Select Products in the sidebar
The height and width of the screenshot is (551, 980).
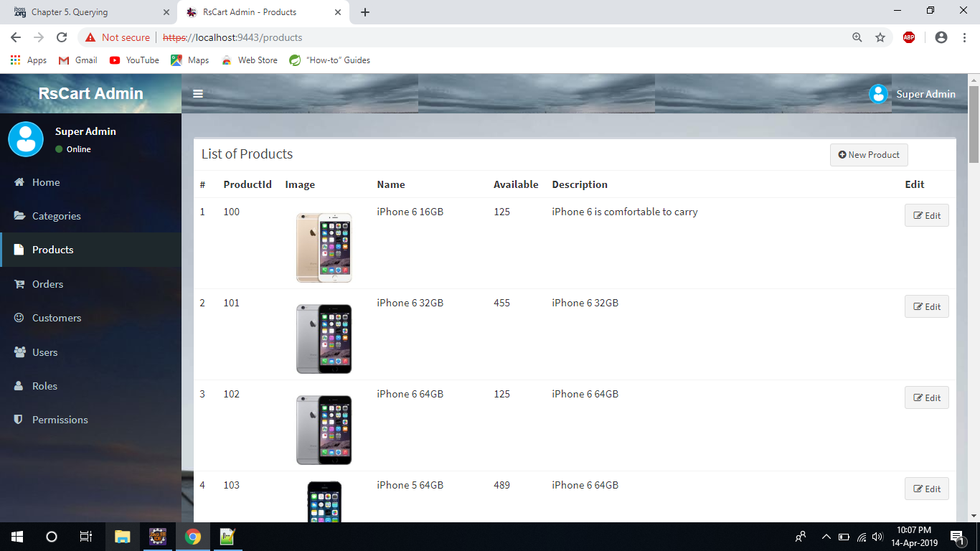[90, 250]
